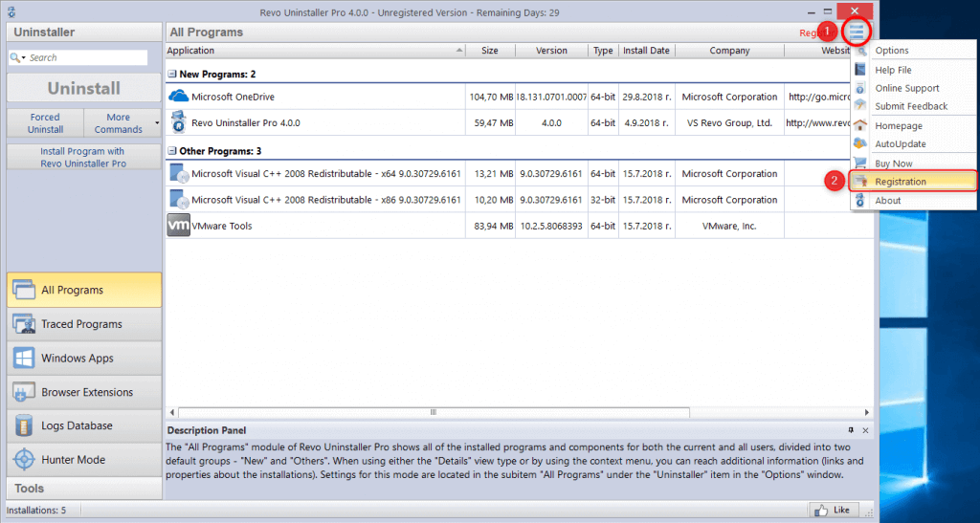The height and width of the screenshot is (523, 980).
Task: Collapse the New Programs group
Action: pos(172,74)
